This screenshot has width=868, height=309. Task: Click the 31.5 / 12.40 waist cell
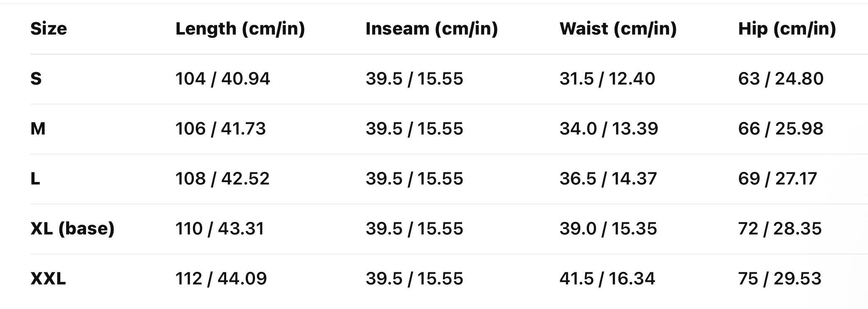click(607, 79)
